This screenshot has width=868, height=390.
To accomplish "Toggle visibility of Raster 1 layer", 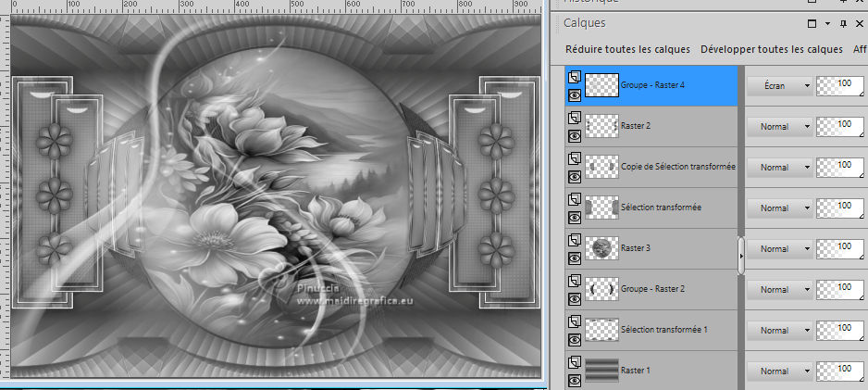I will 574,381.
